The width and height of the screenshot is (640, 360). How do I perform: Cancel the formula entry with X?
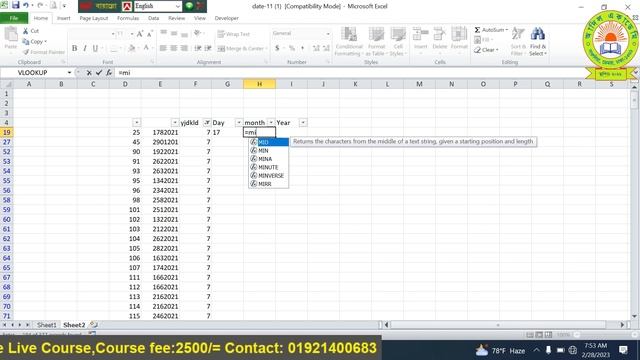coord(89,73)
